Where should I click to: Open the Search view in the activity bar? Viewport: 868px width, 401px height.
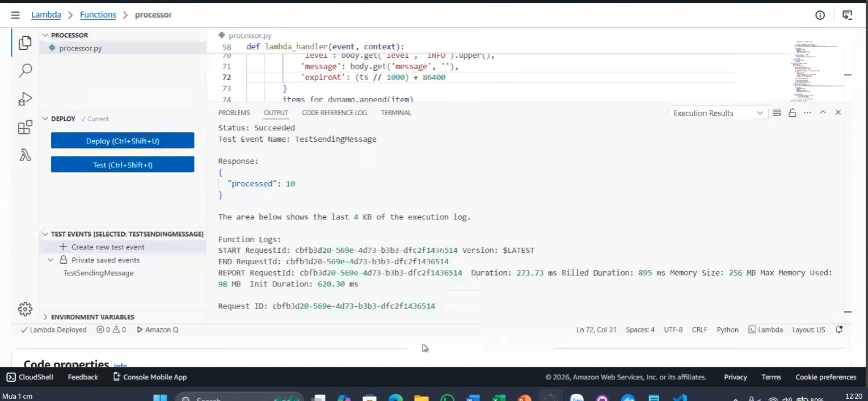25,71
